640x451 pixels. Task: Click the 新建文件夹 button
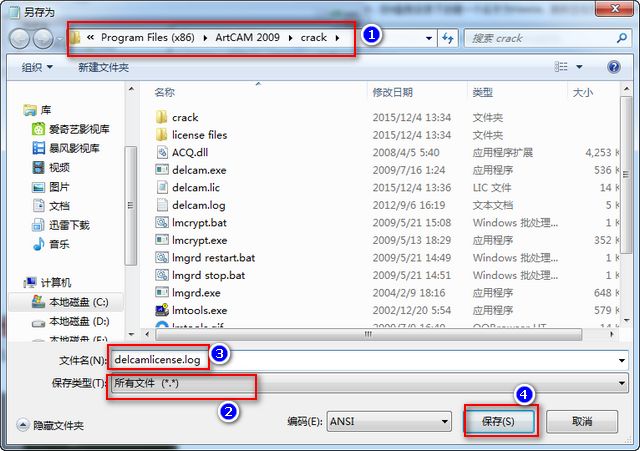point(103,67)
